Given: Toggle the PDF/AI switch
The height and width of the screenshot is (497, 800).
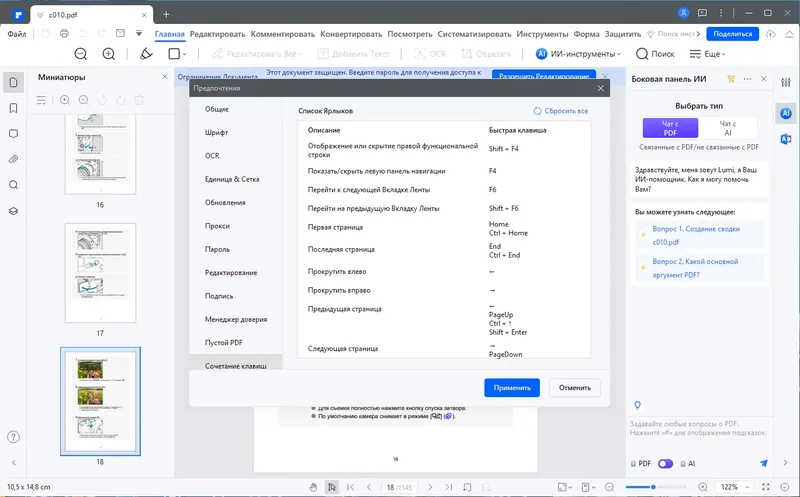Looking at the screenshot, I should [x=665, y=464].
